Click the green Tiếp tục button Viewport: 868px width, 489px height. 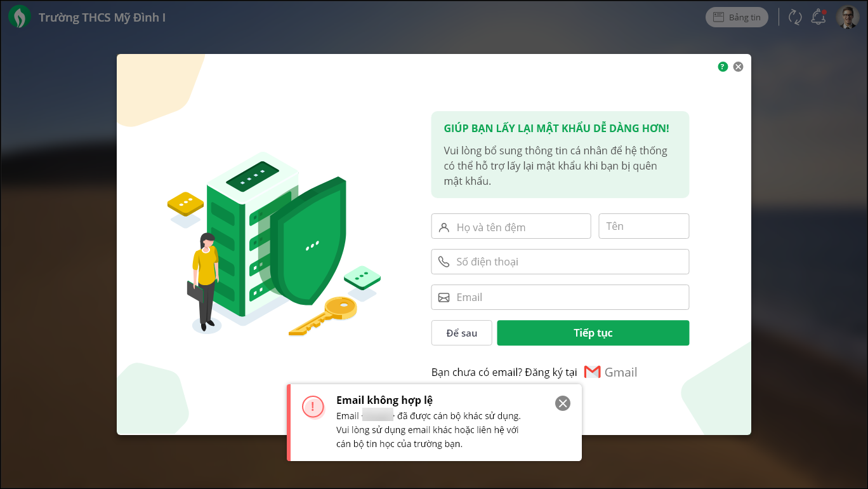pyautogui.click(x=593, y=333)
